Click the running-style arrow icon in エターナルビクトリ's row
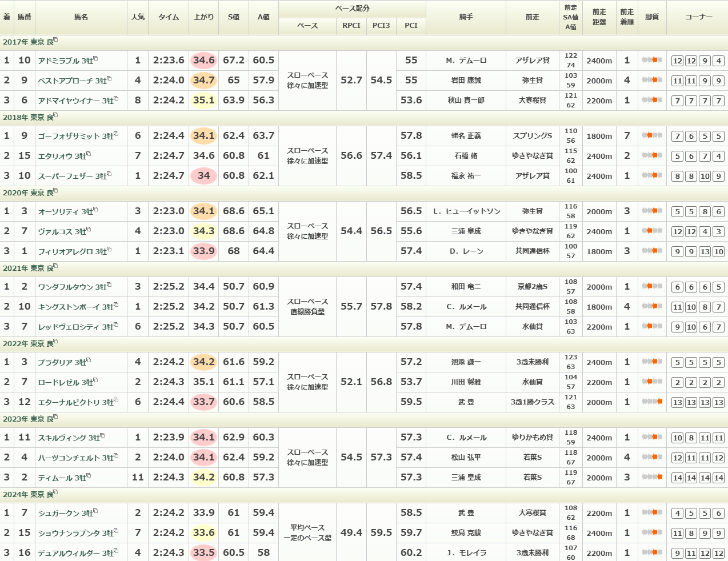Image resolution: width=728 pixels, height=561 pixels. (652, 402)
